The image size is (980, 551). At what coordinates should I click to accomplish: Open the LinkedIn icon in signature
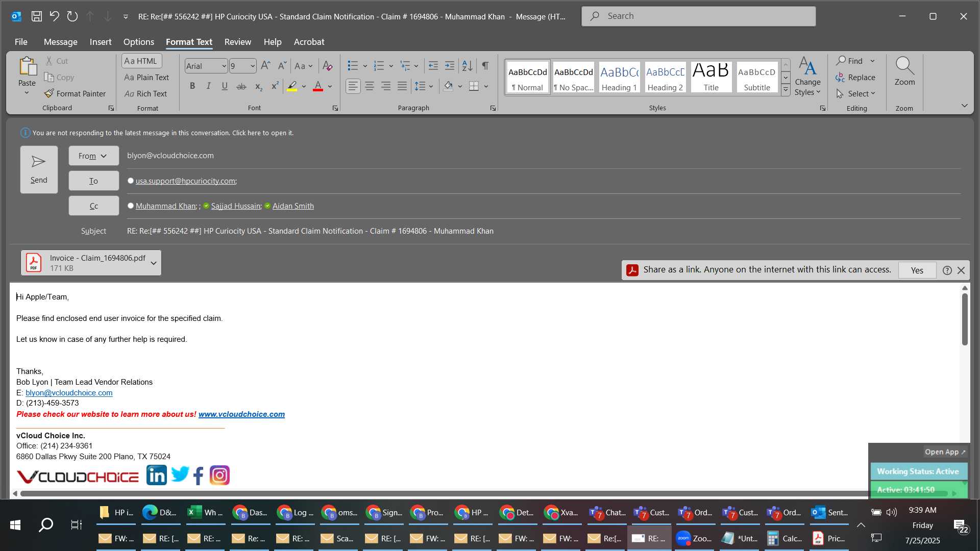coord(157,475)
